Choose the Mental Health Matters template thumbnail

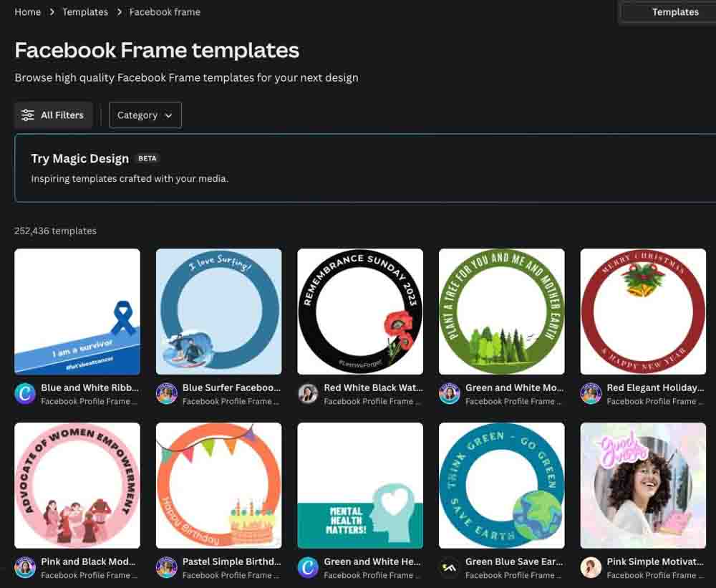point(360,486)
